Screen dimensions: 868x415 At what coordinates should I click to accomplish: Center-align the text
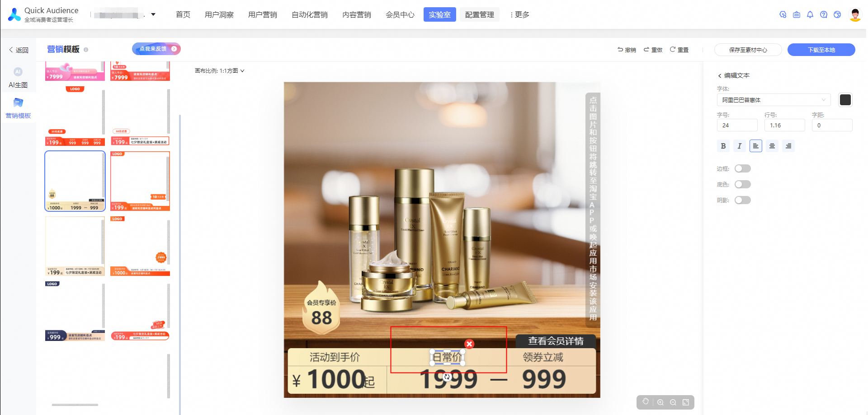(772, 146)
